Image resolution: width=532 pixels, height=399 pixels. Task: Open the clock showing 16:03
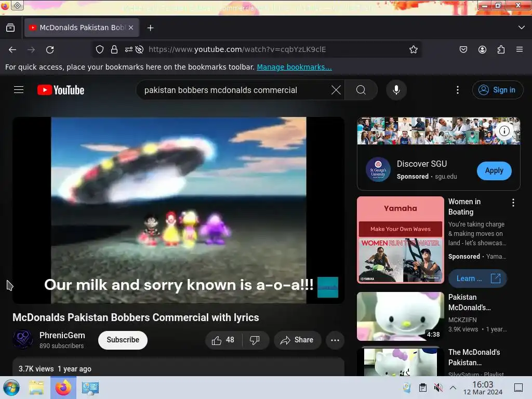point(483,388)
